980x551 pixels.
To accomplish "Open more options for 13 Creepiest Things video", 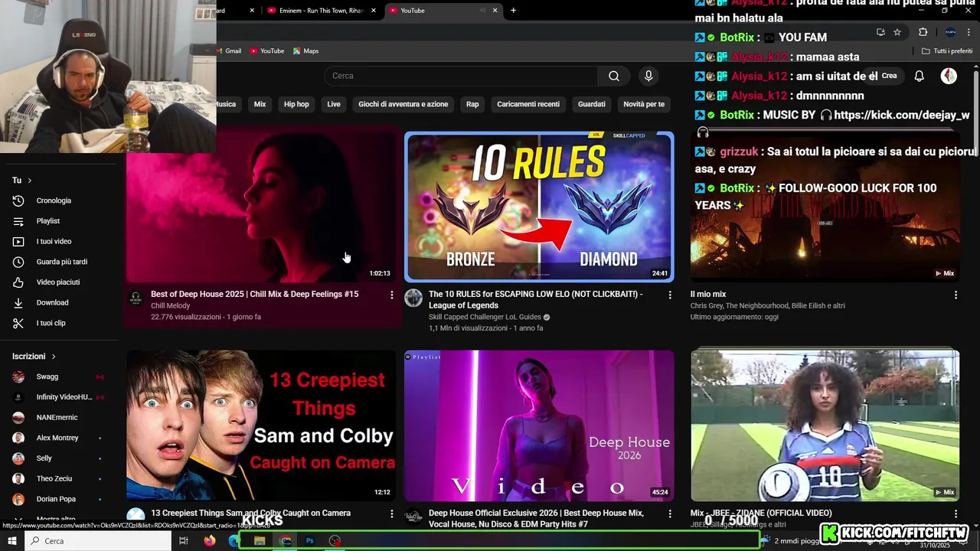I will click(x=392, y=514).
